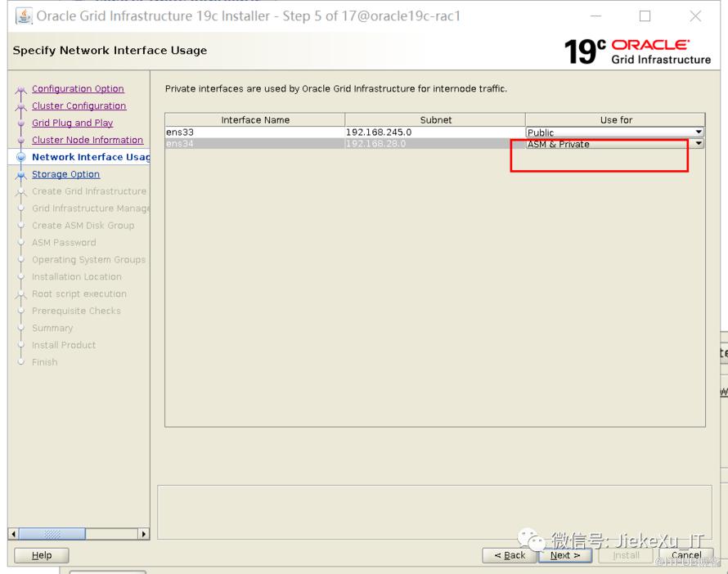The image size is (728, 574).
Task: Open the Use for dropdown for ens34
Action: coord(699,144)
